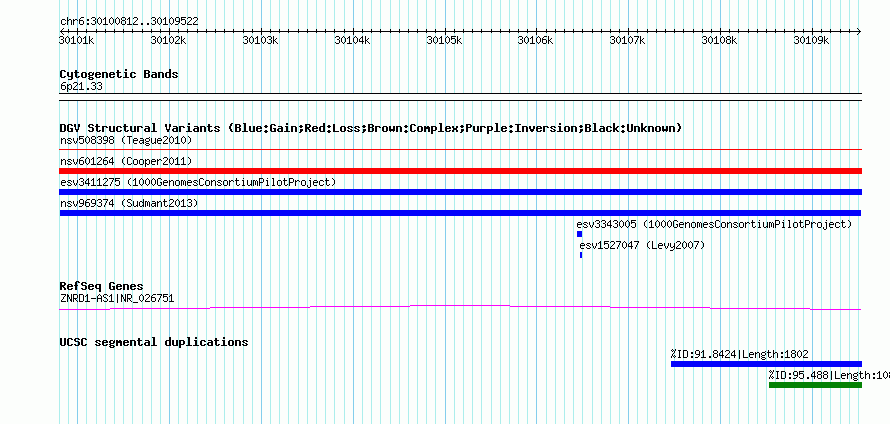Select the blue gain bar under nsv969374
This screenshot has width=890, height=424.
pyautogui.click(x=460, y=213)
